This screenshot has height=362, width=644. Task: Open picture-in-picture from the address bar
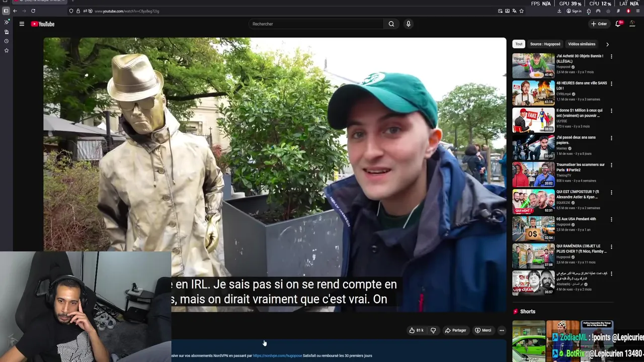click(x=500, y=11)
